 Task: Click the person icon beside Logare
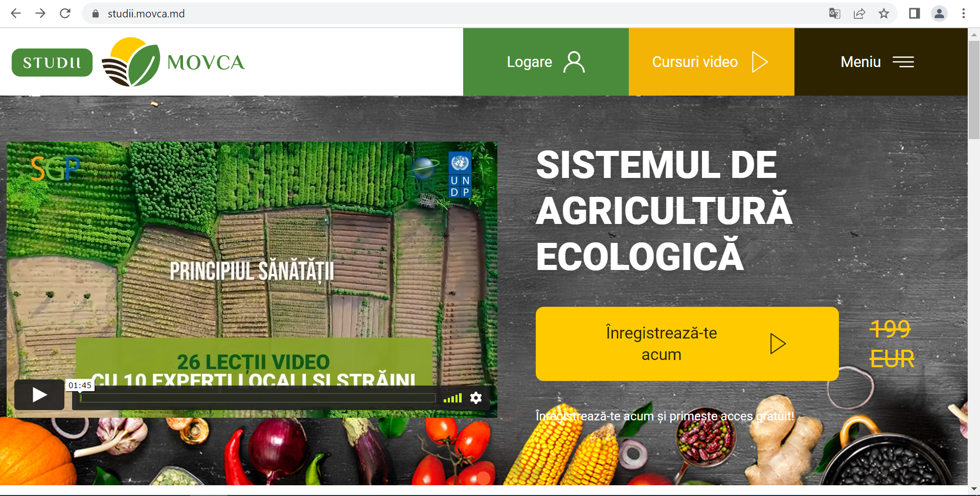574,62
